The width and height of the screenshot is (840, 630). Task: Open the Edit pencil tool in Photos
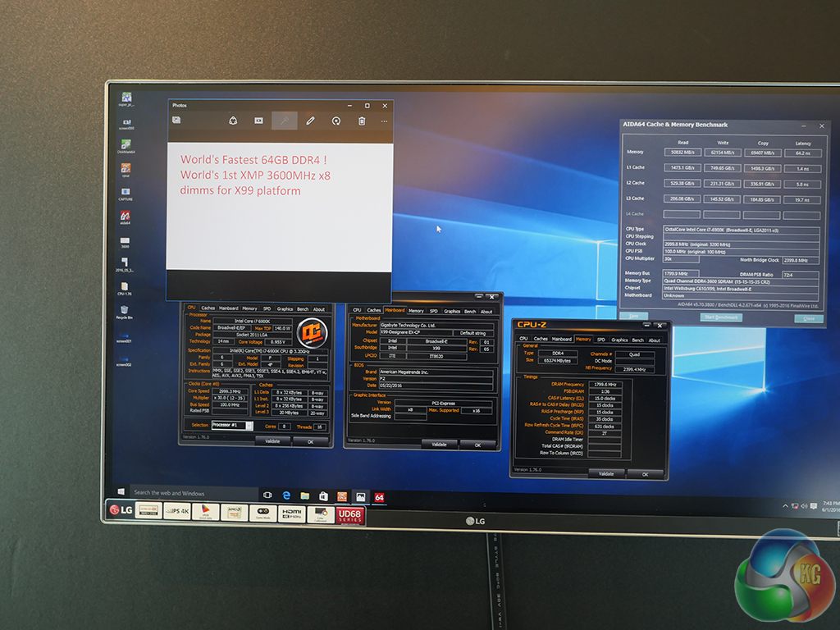pyautogui.click(x=310, y=121)
